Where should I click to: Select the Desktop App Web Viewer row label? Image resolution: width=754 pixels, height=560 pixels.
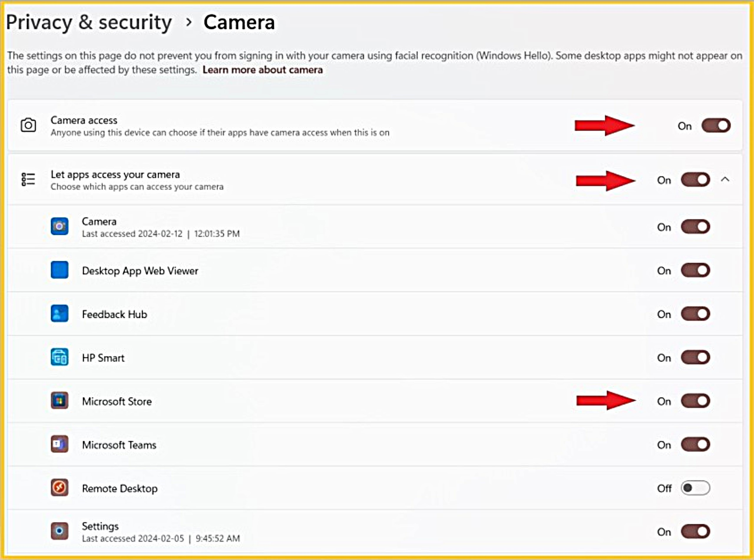[140, 271]
